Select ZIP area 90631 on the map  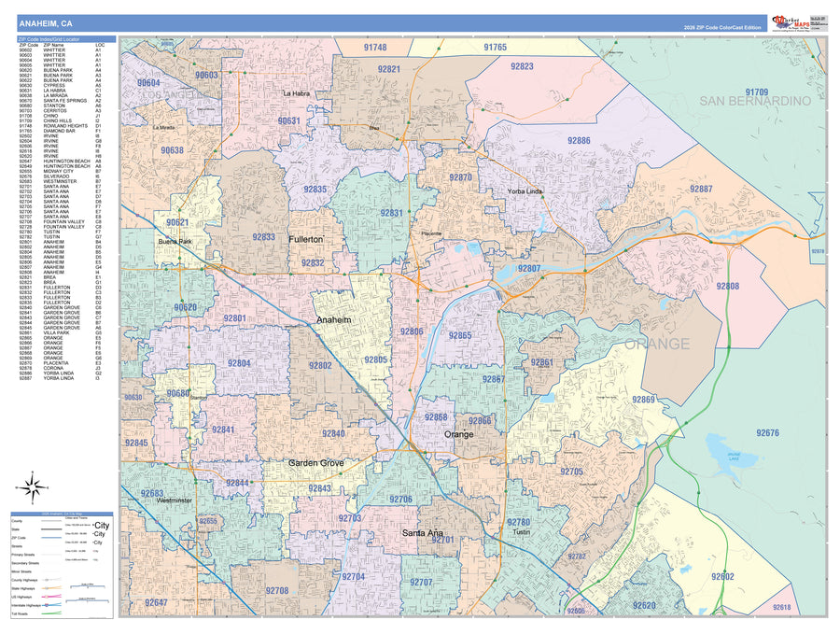(x=288, y=121)
